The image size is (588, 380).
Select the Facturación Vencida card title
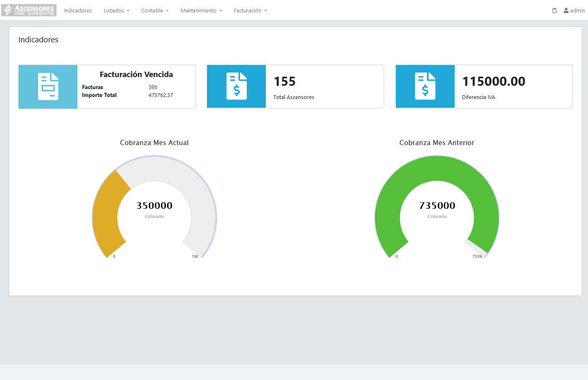136,75
